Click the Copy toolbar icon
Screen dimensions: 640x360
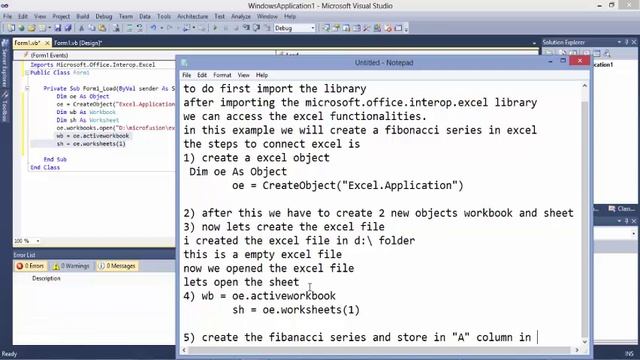click(x=91, y=28)
